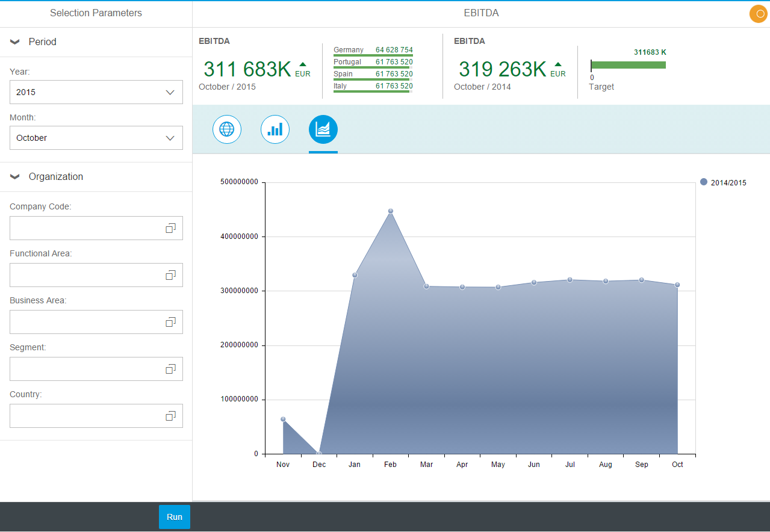The height and width of the screenshot is (532, 770).
Task: Switch to the bar chart view
Action: point(275,129)
